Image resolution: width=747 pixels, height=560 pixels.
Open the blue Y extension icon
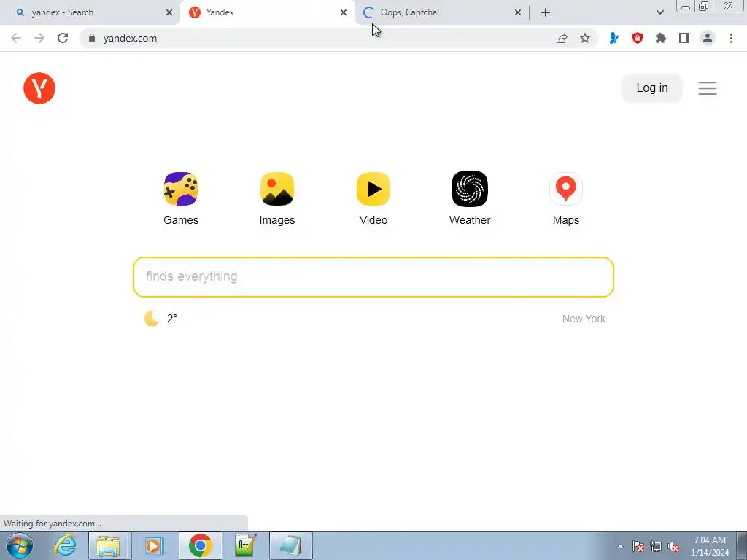614,38
